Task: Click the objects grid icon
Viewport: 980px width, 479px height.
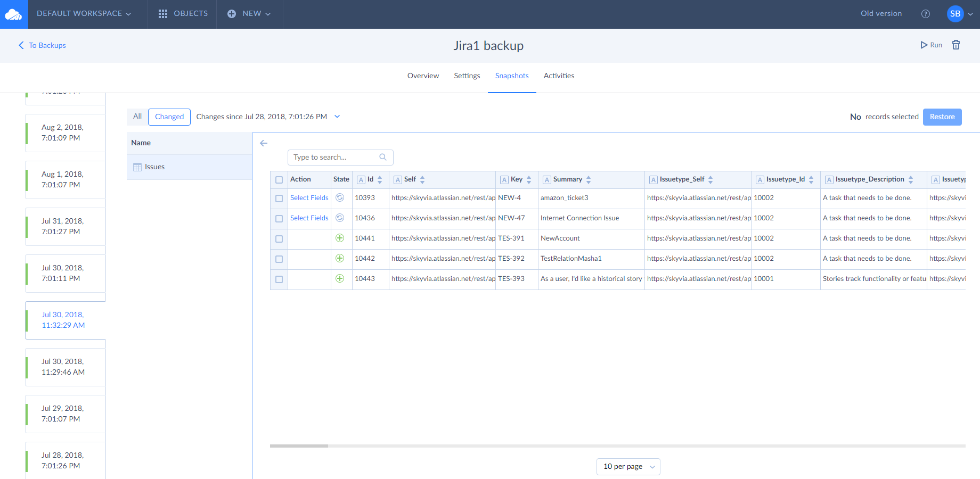Action: tap(163, 14)
